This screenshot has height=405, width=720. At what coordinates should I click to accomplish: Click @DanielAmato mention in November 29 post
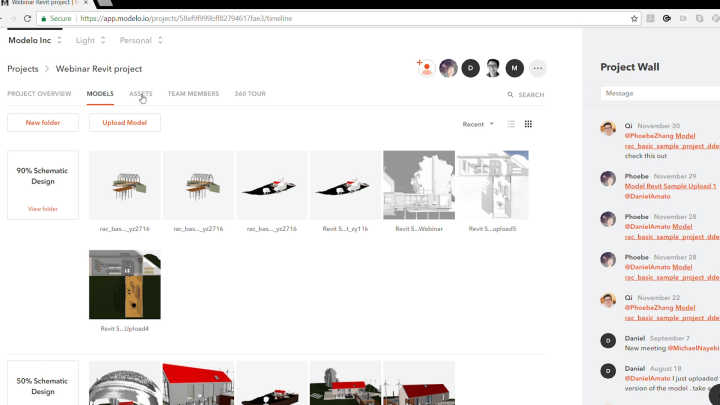point(647,196)
